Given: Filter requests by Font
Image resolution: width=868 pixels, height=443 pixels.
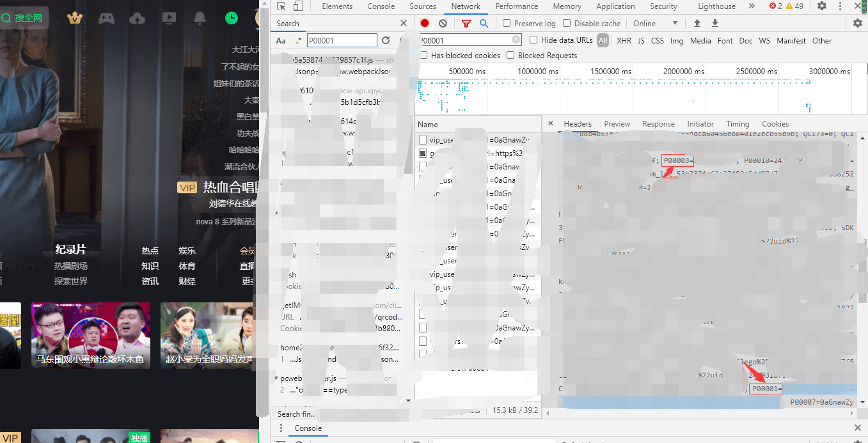Looking at the screenshot, I should click(725, 40).
